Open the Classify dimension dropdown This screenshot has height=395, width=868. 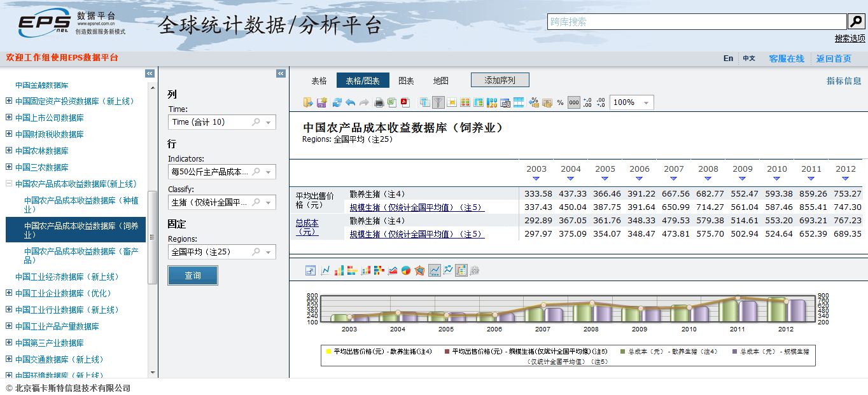(268, 202)
